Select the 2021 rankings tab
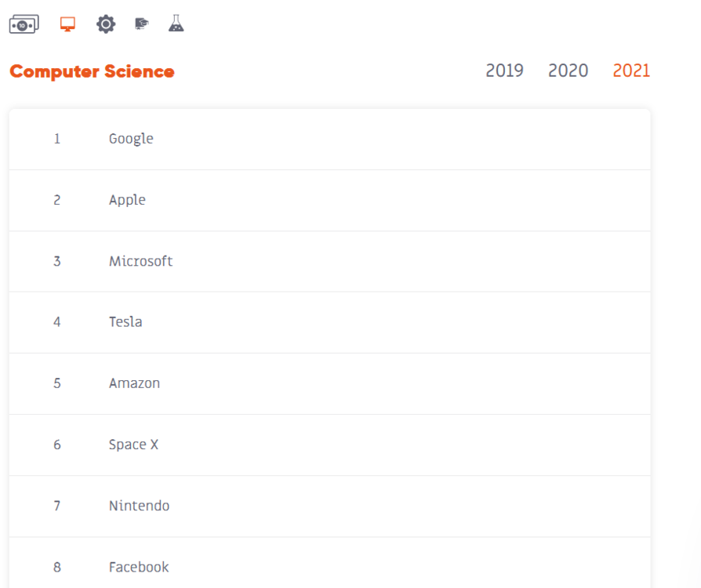 (x=631, y=71)
